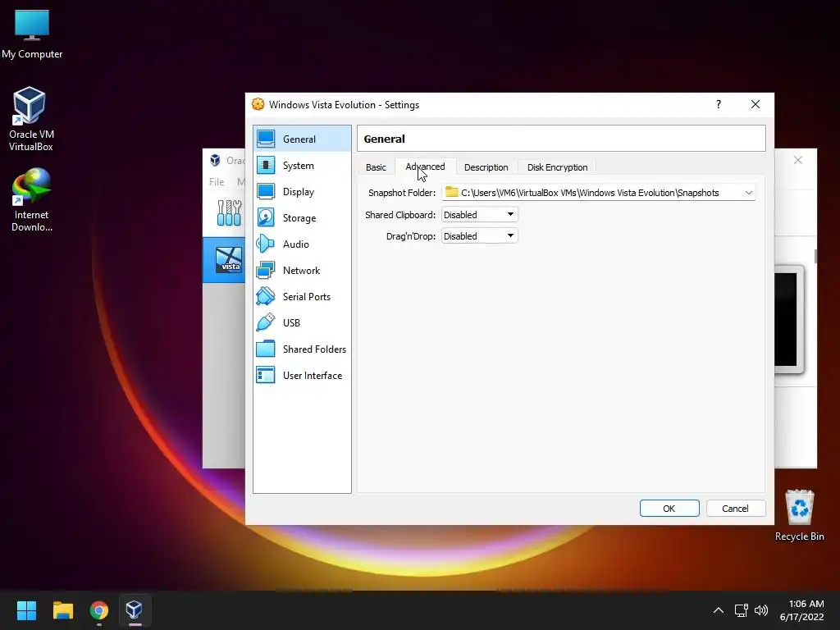Screen dimensions: 840x630
Task: Click the System label in settings list
Action: tap(298, 166)
